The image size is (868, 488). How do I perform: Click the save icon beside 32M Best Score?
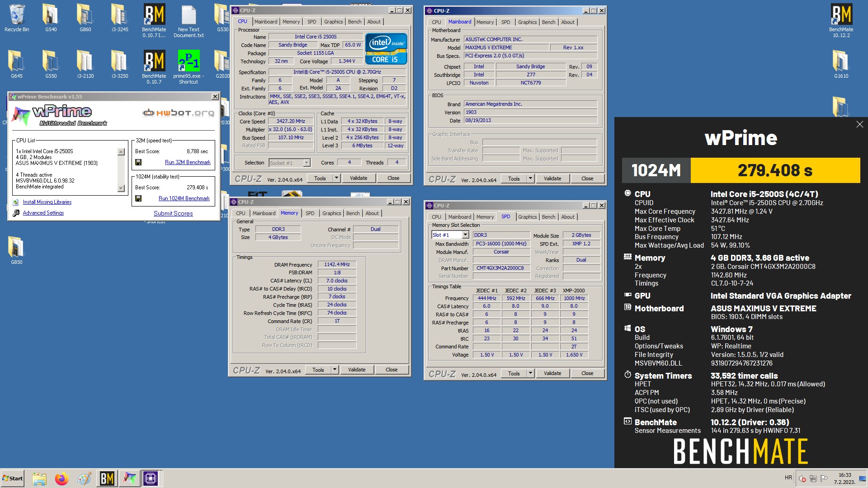click(138, 162)
